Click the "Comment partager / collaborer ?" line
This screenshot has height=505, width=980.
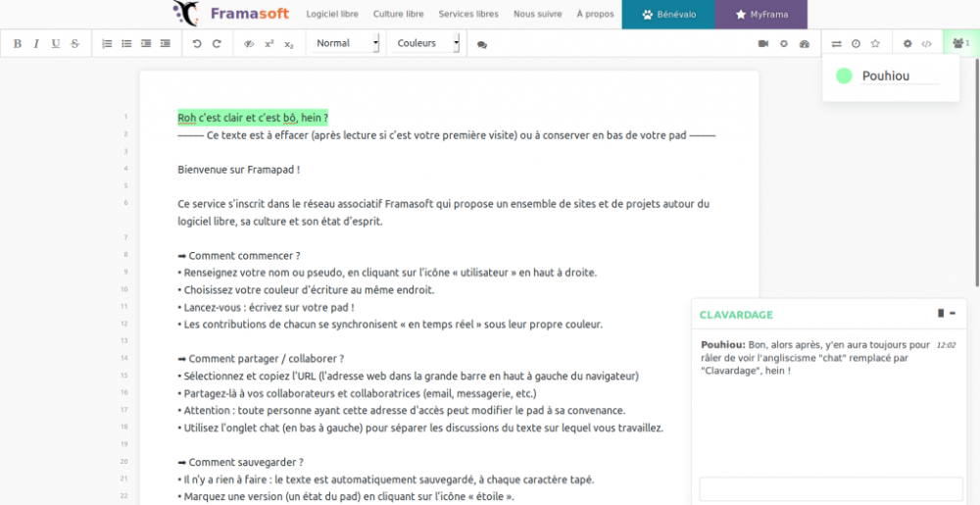click(x=262, y=359)
